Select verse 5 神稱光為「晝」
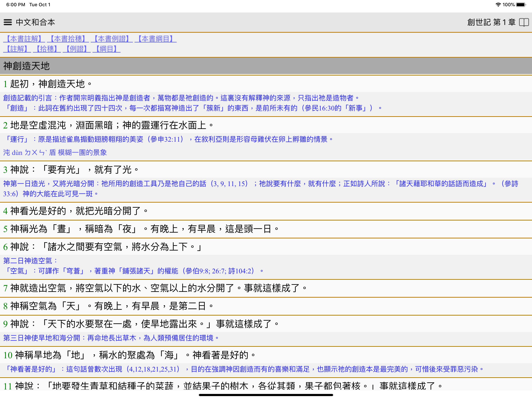 click(266, 229)
